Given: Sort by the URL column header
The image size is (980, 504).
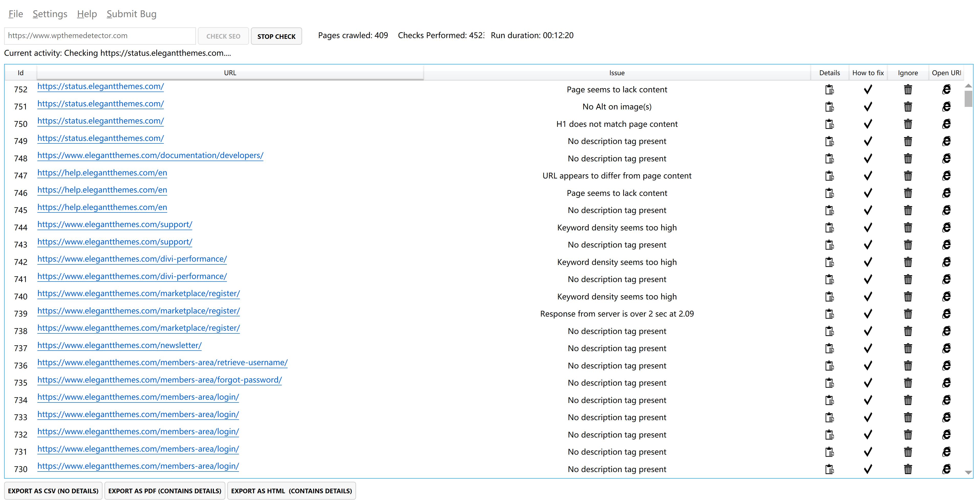Looking at the screenshot, I should [230, 73].
